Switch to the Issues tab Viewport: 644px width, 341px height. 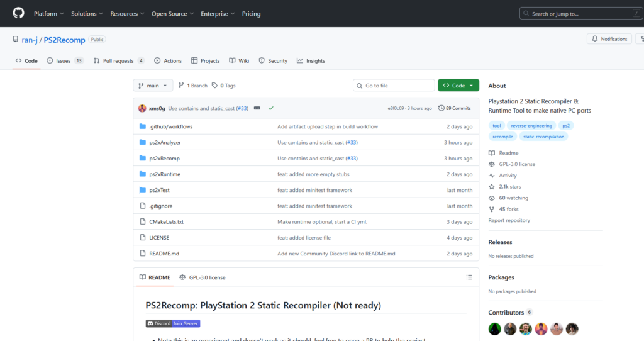[65, 60]
